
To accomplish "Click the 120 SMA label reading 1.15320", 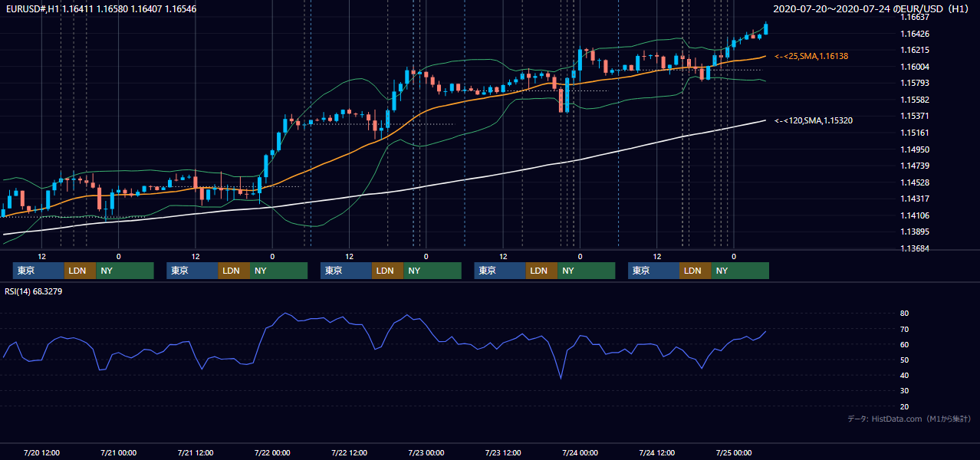I will (x=814, y=120).
